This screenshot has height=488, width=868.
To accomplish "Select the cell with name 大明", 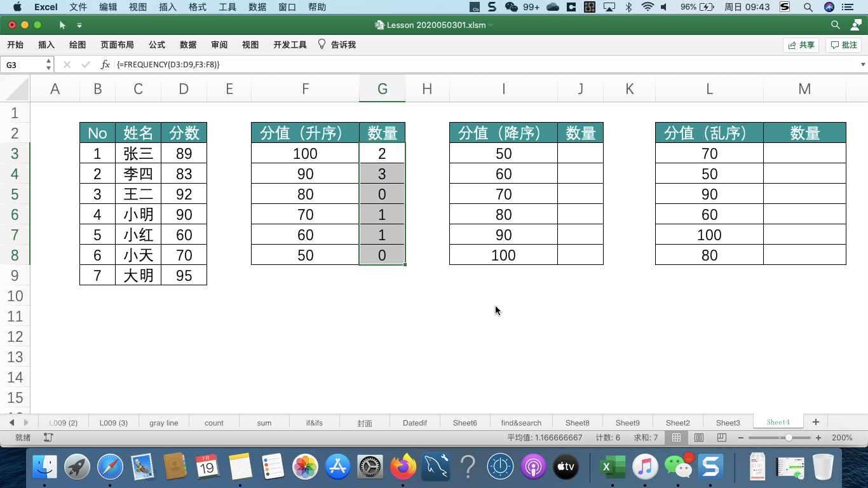I will pos(138,275).
